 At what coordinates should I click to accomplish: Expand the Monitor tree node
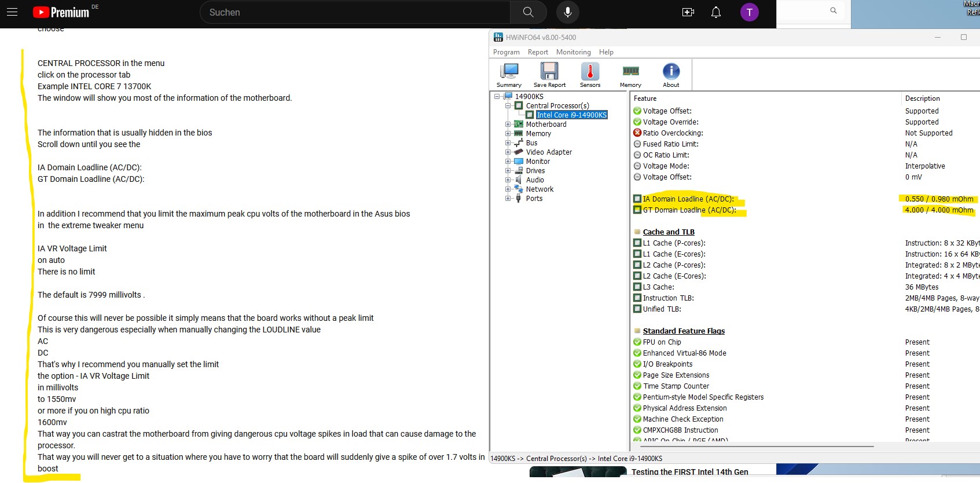click(508, 162)
